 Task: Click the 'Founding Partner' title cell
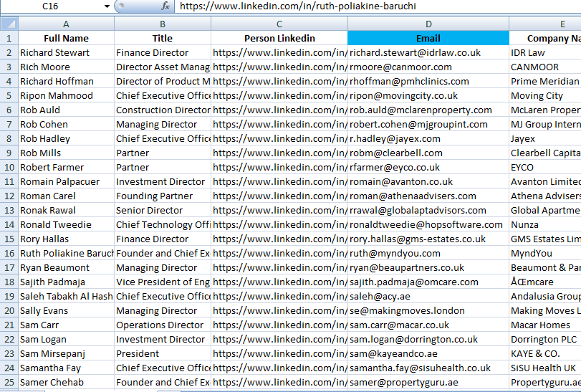163,196
